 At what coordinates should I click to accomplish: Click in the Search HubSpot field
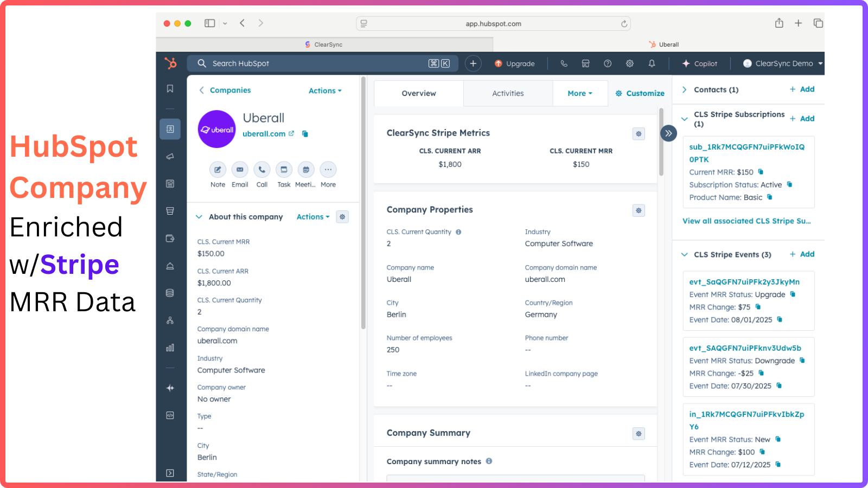click(x=304, y=63)
